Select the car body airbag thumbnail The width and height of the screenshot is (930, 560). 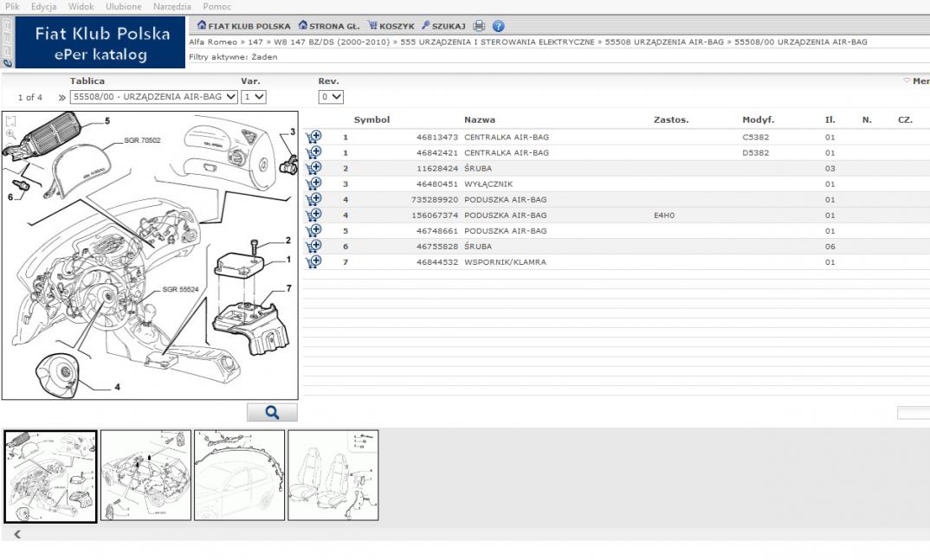coord(239,475)
